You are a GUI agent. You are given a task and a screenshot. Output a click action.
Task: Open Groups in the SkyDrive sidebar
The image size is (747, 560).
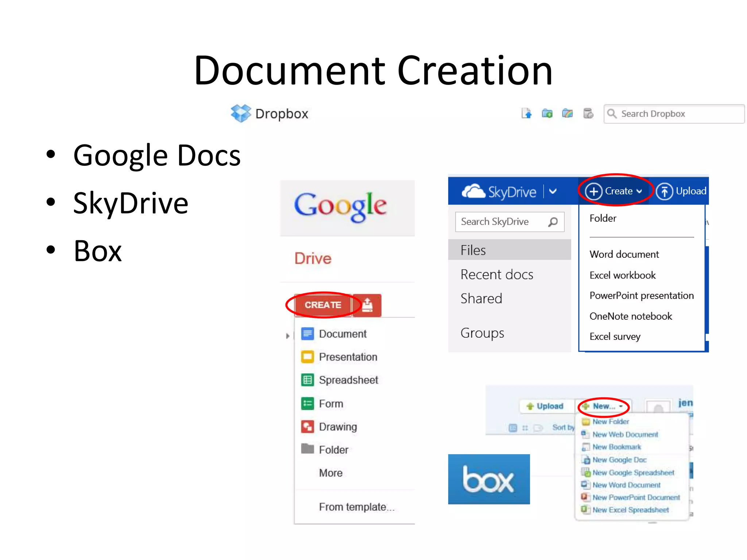pyautogui.click(x=482, y=333)
